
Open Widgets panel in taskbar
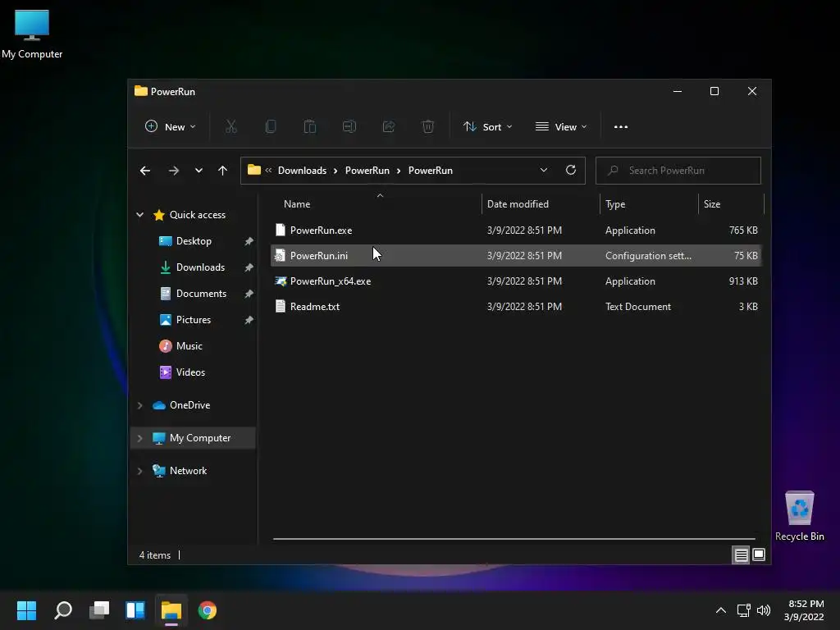pyautogui.click(x=135, y=610)
